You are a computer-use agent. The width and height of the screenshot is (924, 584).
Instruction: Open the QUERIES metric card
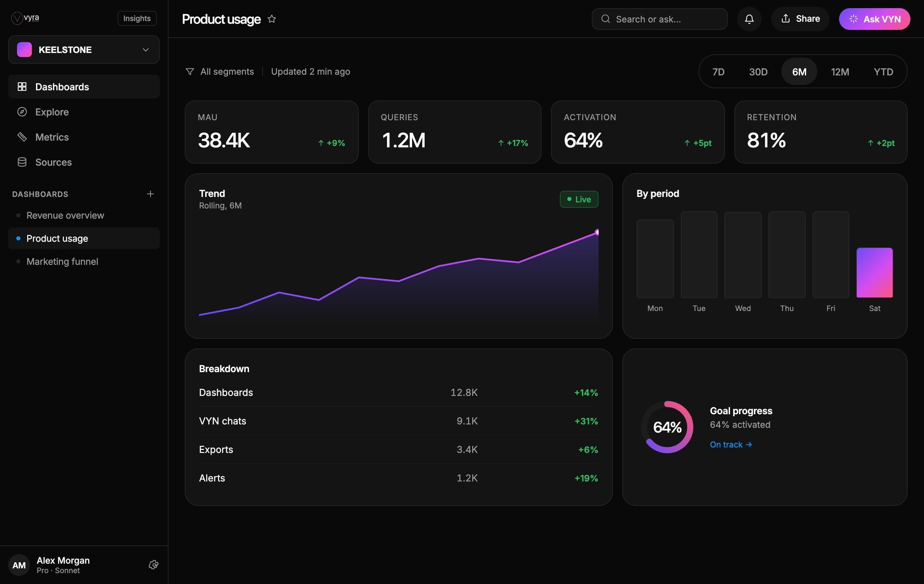tap(455, 132)
